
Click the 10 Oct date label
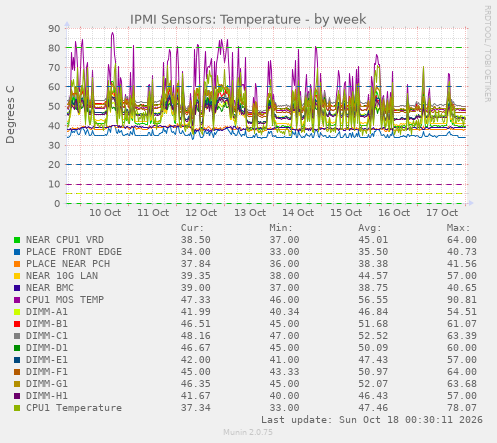[x=105, y=213]
